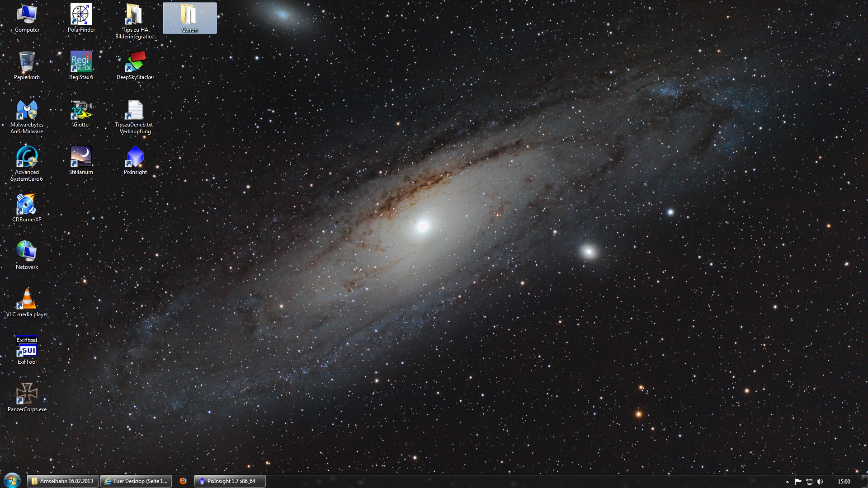Click the Firefox taskbar icon
This screenshot has width=868, height=488.
point(183,481)
